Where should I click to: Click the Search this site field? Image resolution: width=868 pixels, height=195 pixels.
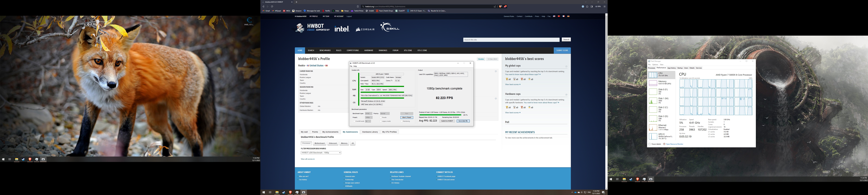coord(511,40)
